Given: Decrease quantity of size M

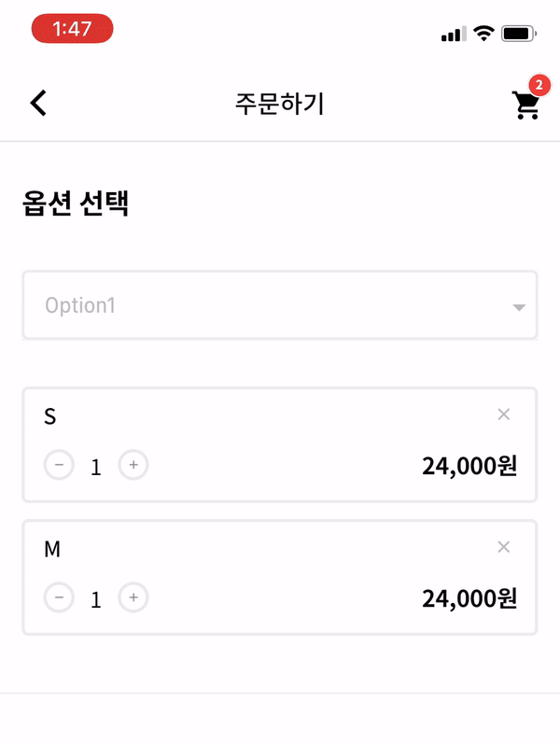Looking at the screenshot, I should [59, 597].
